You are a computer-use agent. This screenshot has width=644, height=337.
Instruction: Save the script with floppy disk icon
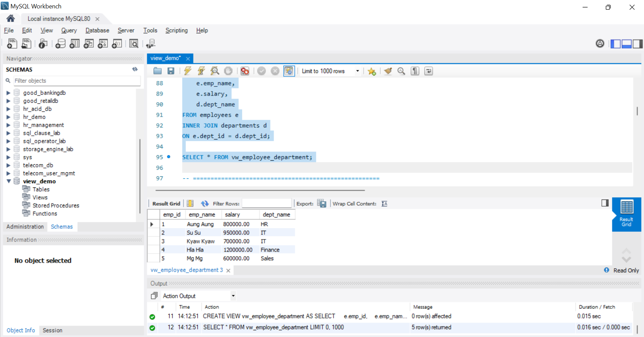(x=171, y=71)
